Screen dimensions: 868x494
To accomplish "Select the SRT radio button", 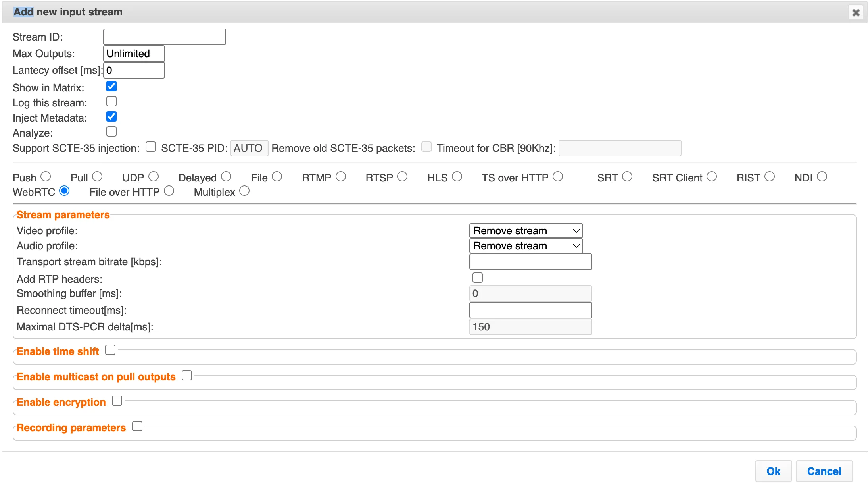I will click(x=627, y=176).
